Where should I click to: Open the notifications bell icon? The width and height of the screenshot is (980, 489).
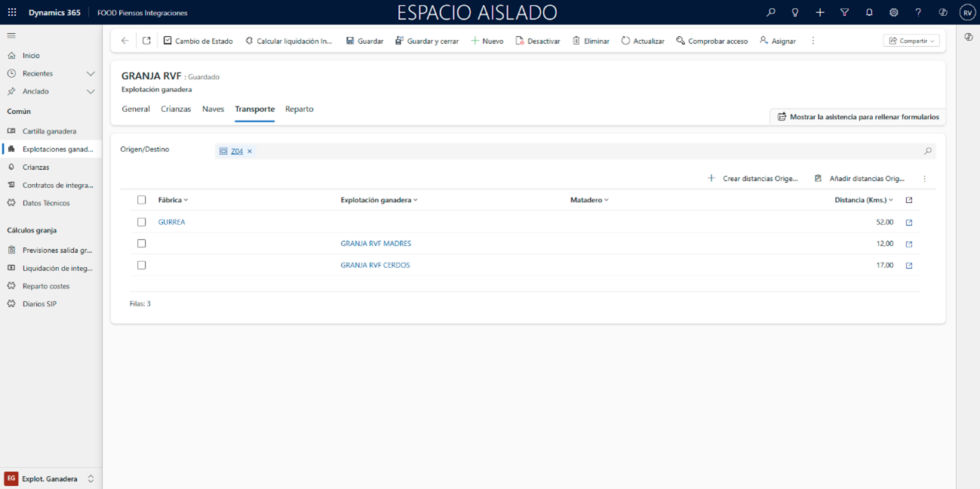(x=869, y=13)
